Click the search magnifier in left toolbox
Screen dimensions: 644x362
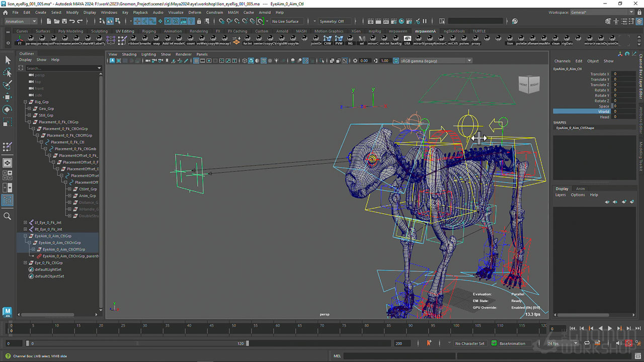coord(8,216)
